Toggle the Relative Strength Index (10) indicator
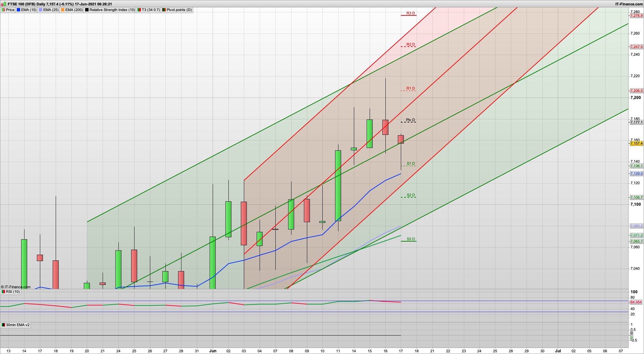Viewport: 644px width, 354px height. (88, 10)
